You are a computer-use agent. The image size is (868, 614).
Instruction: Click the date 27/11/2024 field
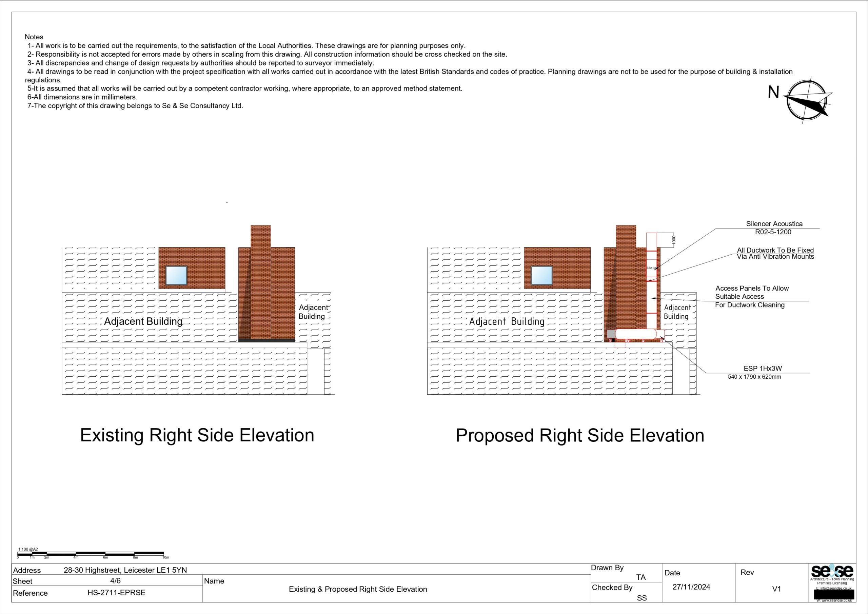pos(691,587)
